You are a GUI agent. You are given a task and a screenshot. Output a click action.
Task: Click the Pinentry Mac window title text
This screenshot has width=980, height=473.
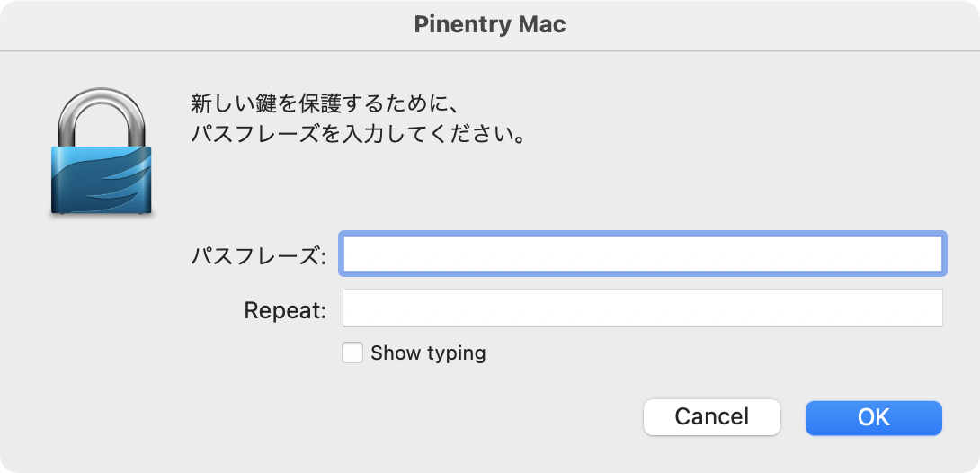(490, 25)
